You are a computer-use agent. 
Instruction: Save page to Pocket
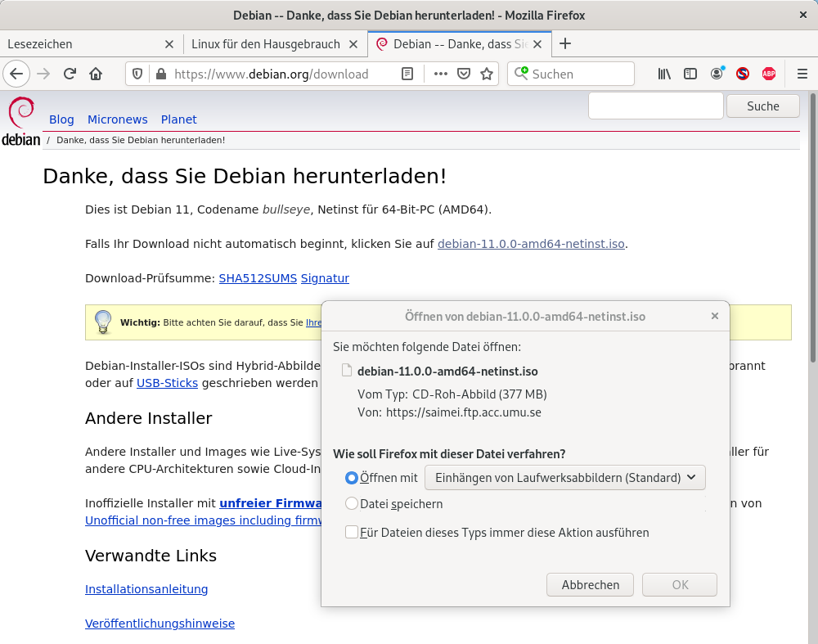pos(464,74)
